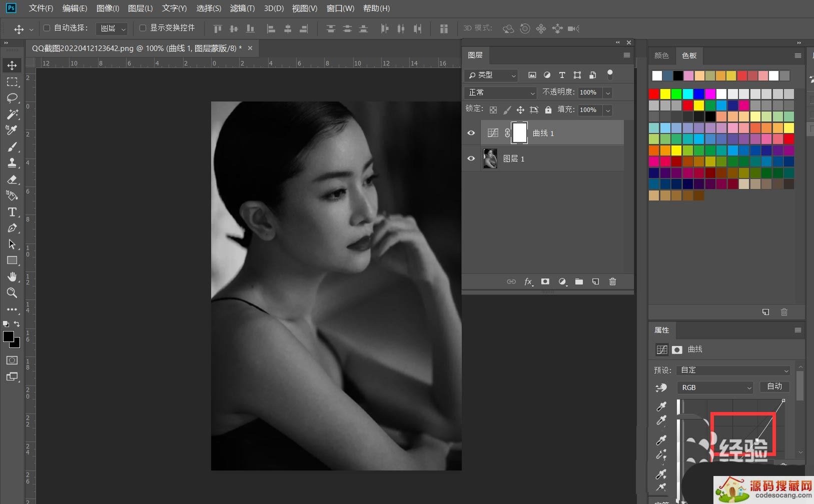Hide the 曲线 1 layer
The height and width of the screenshot is (504, 814).
(471, 133)
